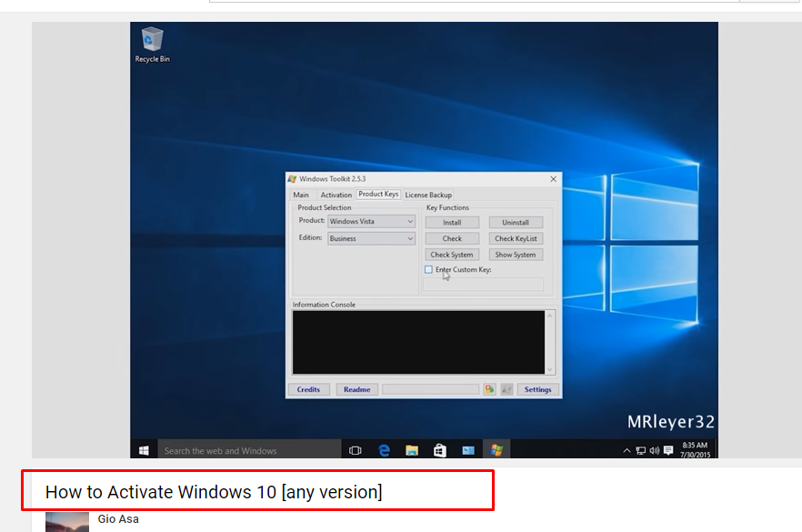Close the Windows Toolkit 2.5.3 window
Screen dimensions: 802x532
tap(553, 179)
